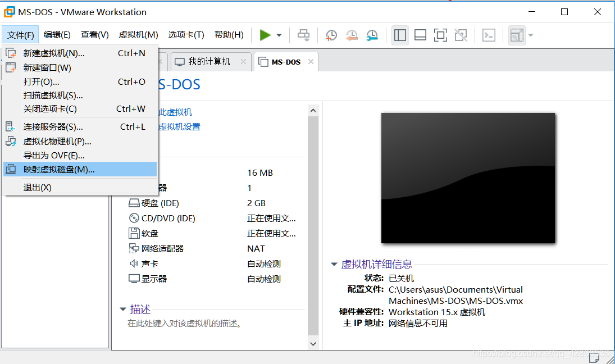Click the floppy disk icon
This screenshot has width=615, height=364.
(134, 233)
